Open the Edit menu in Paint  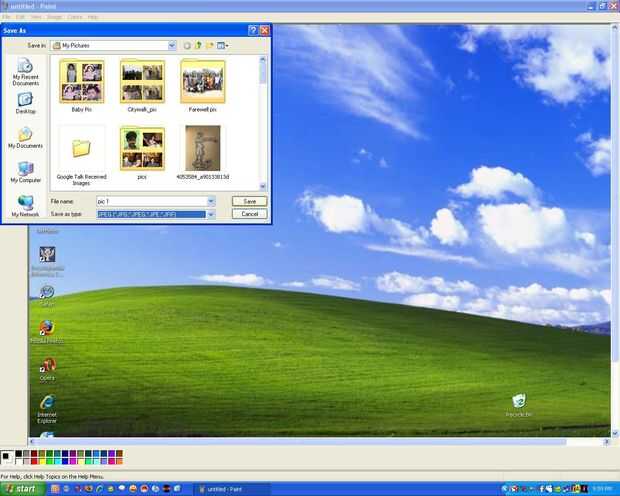(x=20, y=17)
